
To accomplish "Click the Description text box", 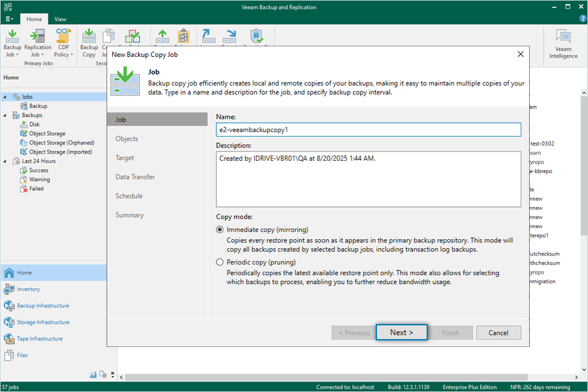I will tap(368, 179).
